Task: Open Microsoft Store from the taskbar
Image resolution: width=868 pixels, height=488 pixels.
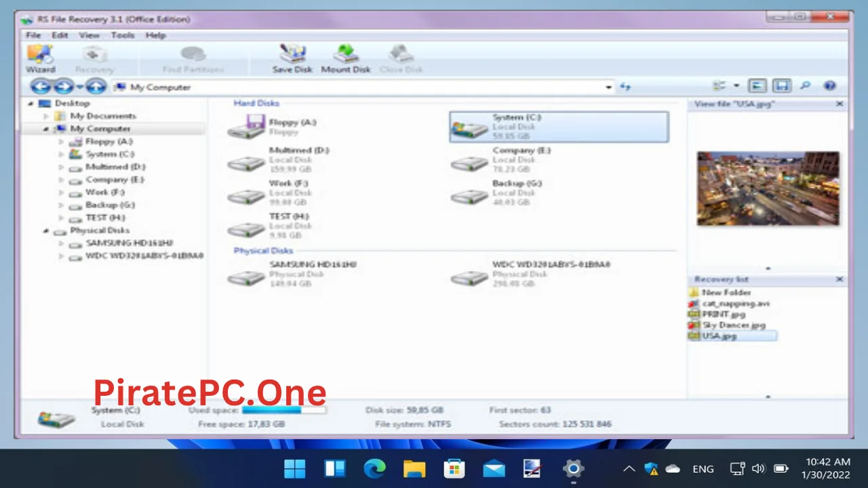Action: (454, 468)
